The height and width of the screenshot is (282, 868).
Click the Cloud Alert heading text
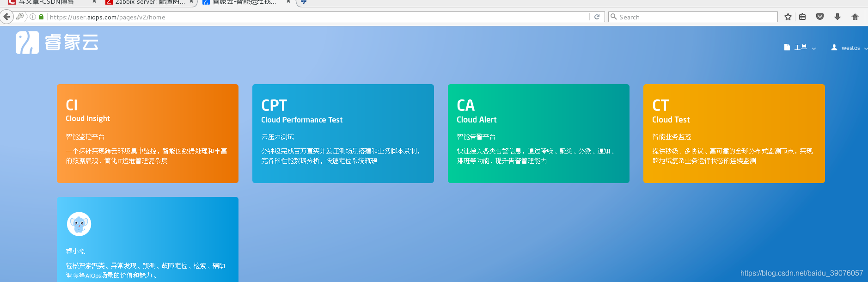(x=477, y=120)
